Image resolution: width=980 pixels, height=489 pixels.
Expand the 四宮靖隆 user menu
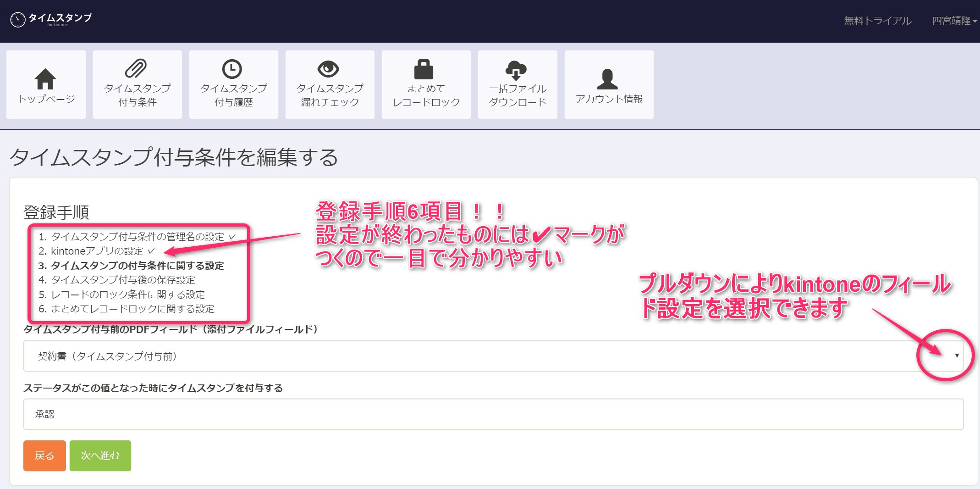(954, 21)
